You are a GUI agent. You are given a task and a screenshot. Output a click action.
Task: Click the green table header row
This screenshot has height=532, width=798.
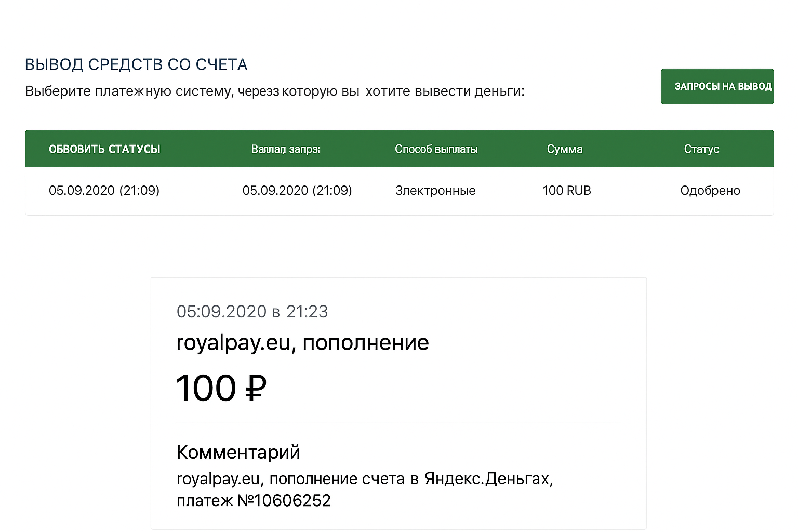(398, 149)
